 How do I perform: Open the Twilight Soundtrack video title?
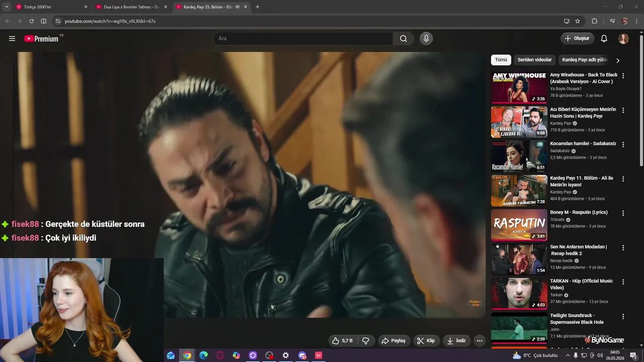[x=577, y=319]
